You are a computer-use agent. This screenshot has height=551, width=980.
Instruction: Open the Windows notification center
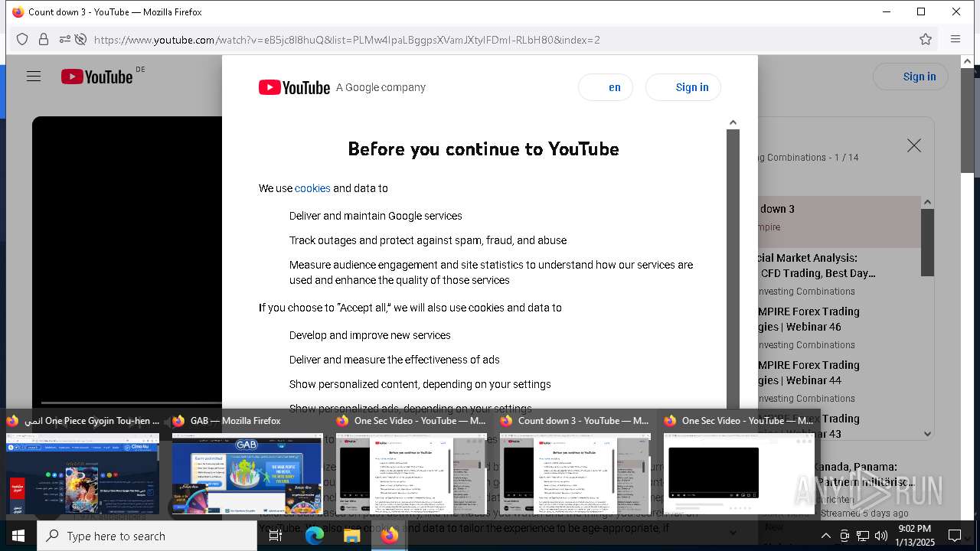pyautogui.click(x=955, y=536)
